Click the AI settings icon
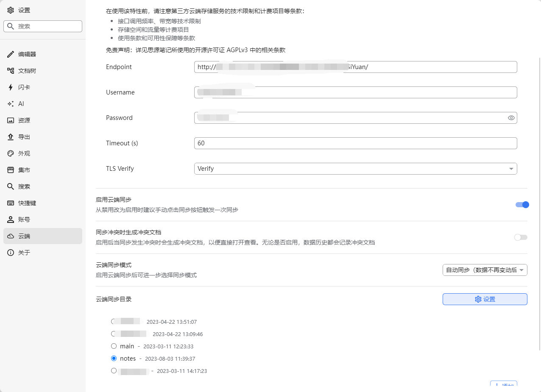This screenshot has height=392, width=541. click(x=11, y=103)
